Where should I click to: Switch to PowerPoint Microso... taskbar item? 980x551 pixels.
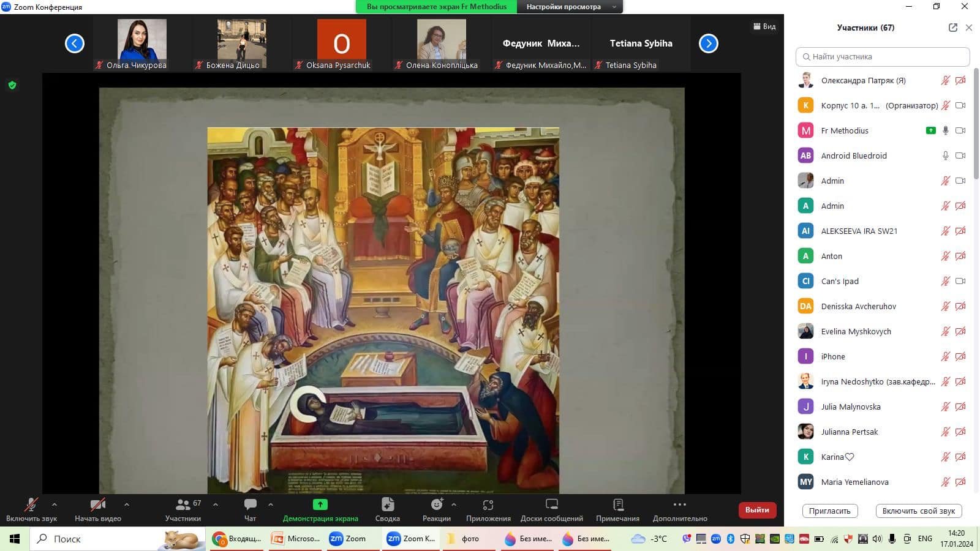pos(296,539)
